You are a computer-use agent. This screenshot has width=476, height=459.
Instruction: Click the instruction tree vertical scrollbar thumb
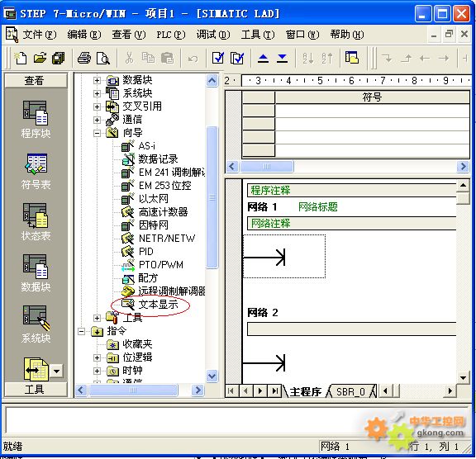[212, 197]
